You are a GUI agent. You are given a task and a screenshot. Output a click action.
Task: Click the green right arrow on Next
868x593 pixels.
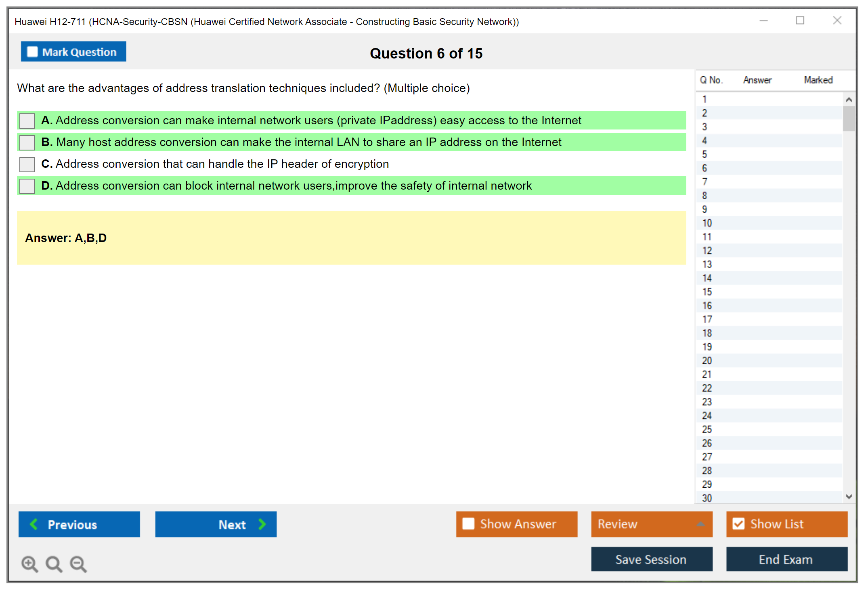coord(262,524)
